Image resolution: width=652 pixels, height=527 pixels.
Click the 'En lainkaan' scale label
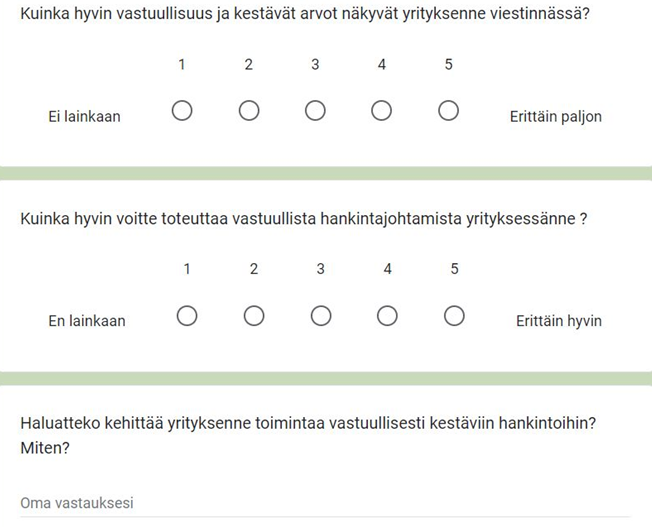point(87,321)
